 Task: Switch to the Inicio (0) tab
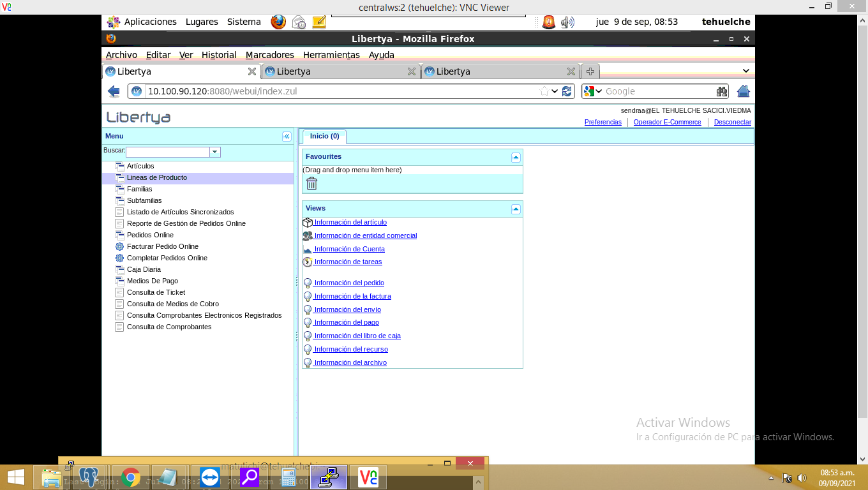point(324,136)
